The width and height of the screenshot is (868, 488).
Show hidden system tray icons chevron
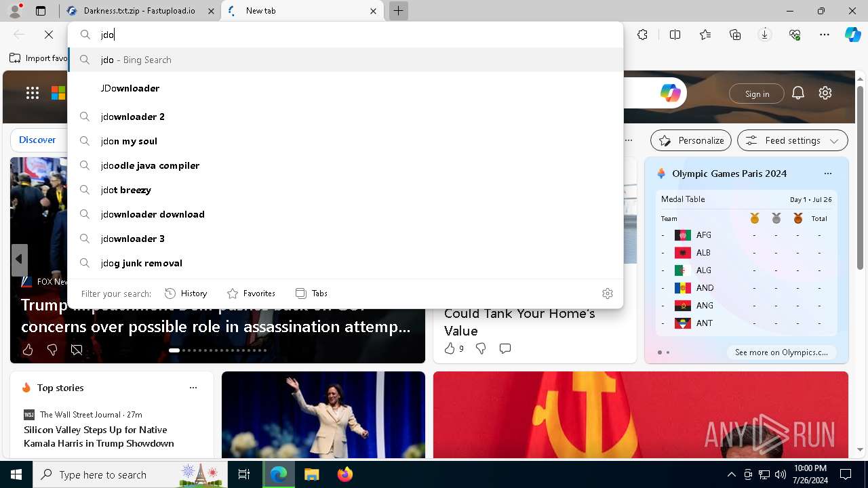click(731, 474)
